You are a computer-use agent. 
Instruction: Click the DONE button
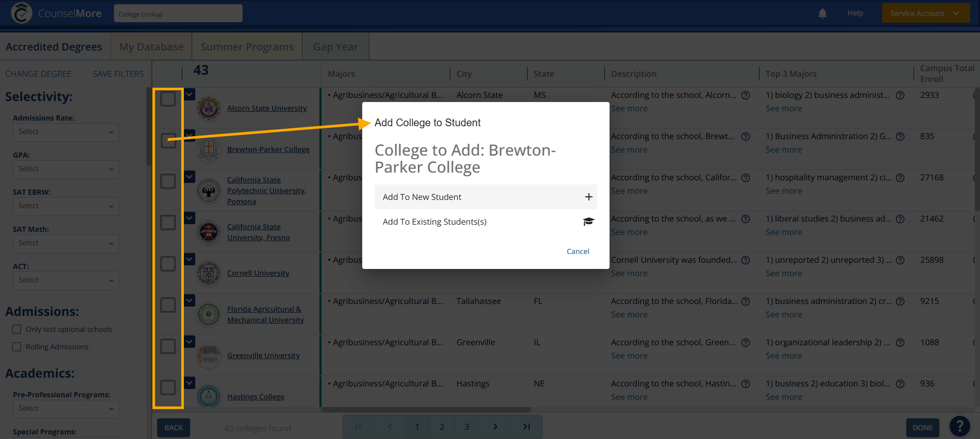click(922, 428)
